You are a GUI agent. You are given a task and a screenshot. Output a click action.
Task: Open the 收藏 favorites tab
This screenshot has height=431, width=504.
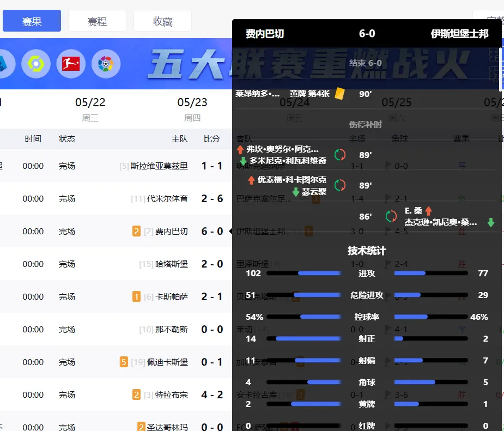163,21
